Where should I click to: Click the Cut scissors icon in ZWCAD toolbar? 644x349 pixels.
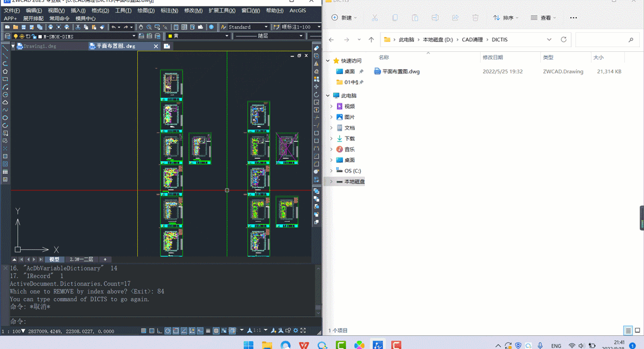78,27
